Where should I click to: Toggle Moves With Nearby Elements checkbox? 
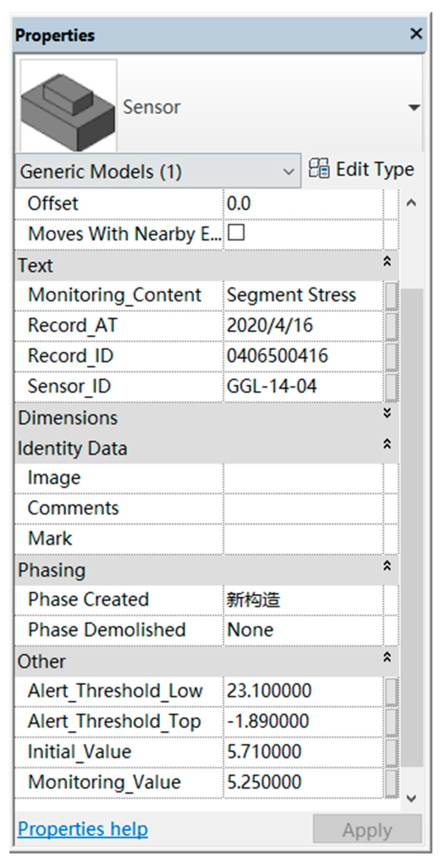(236, 233)
